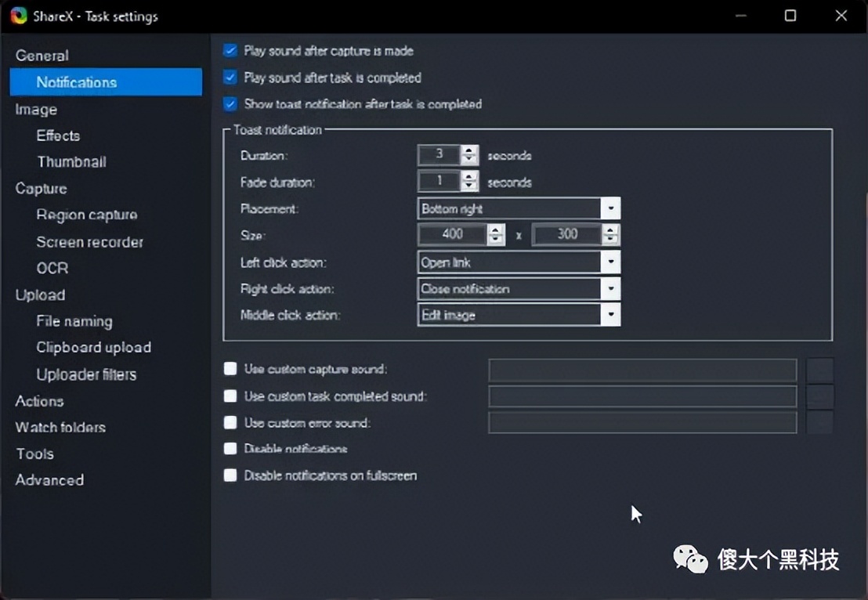The image size is (868, 600).
Task: Disable Show toast notification after task completed
Action: [x=230, y=104]
